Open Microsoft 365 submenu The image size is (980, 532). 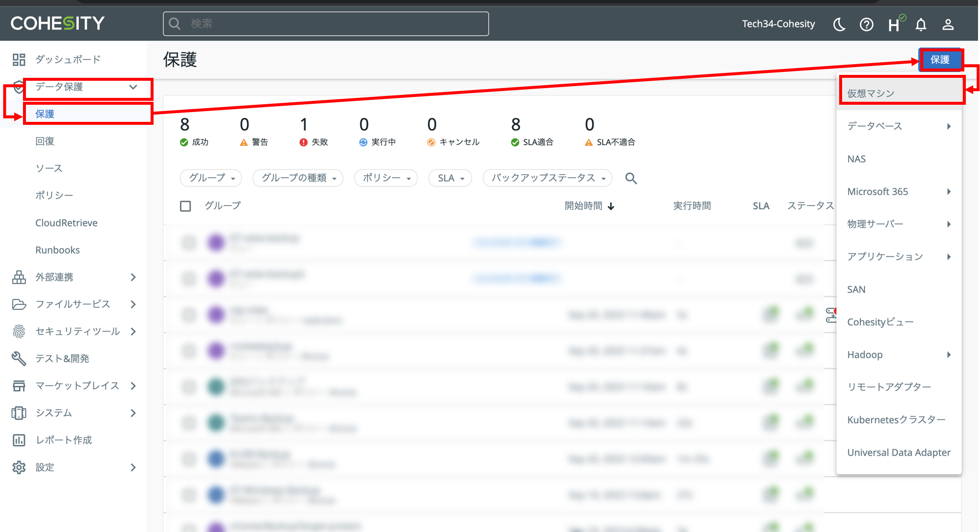899,191
